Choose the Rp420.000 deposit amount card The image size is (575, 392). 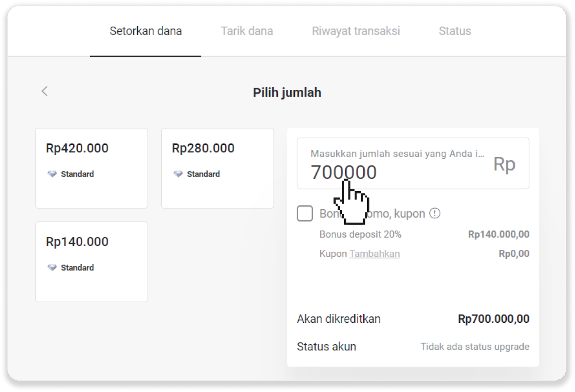click(x=92, y=168)
